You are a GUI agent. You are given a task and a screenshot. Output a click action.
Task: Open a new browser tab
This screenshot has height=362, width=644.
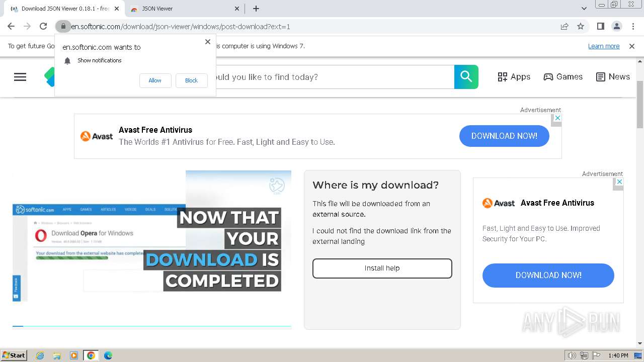pos(256,9)
